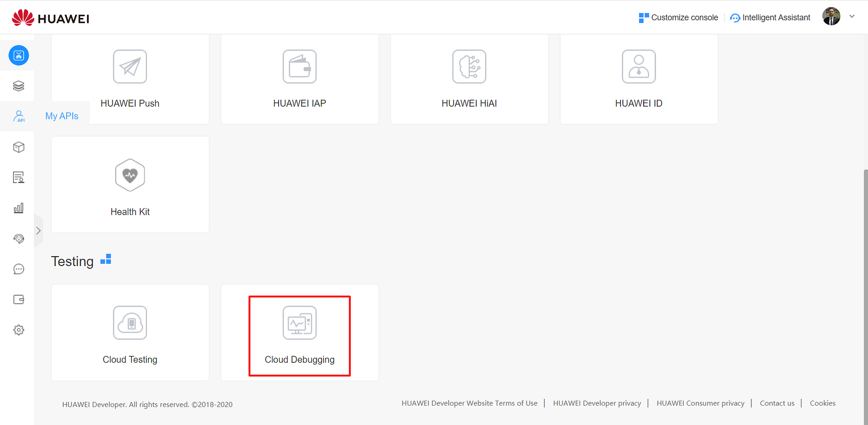Viewport: 868px width, 425px height.
Task: Click the Contact us link
Action: (x=777, y=403)
